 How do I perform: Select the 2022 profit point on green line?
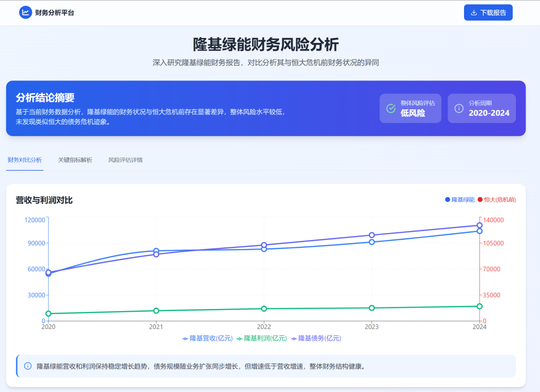coord(264,308)
